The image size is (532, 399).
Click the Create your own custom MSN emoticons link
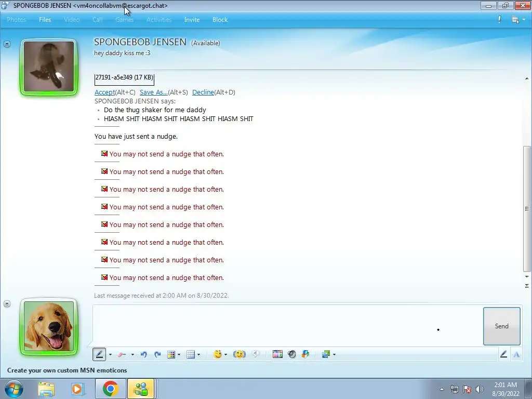pos(67,370)
